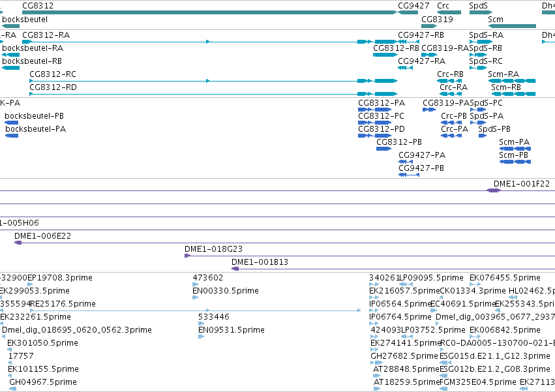
Task: Click protein SpdS-PA label
Action: pyautogui.click(x=487, y=116)
